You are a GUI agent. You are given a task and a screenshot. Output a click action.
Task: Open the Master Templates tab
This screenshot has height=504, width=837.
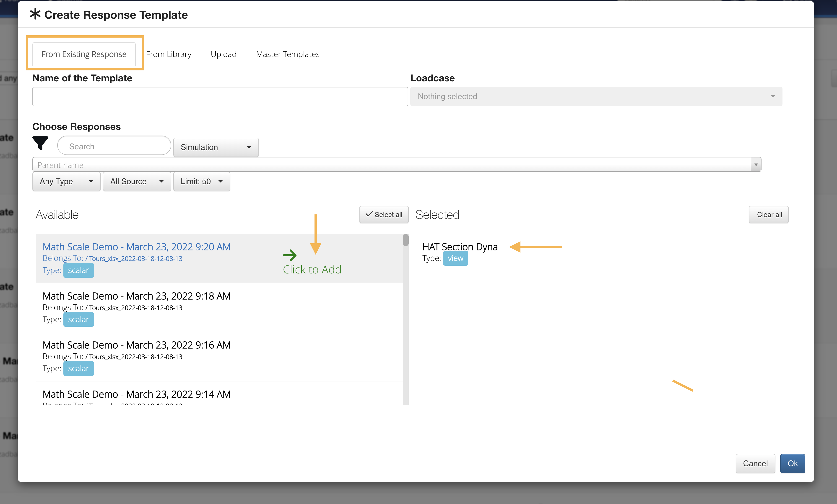click(287, 54)
